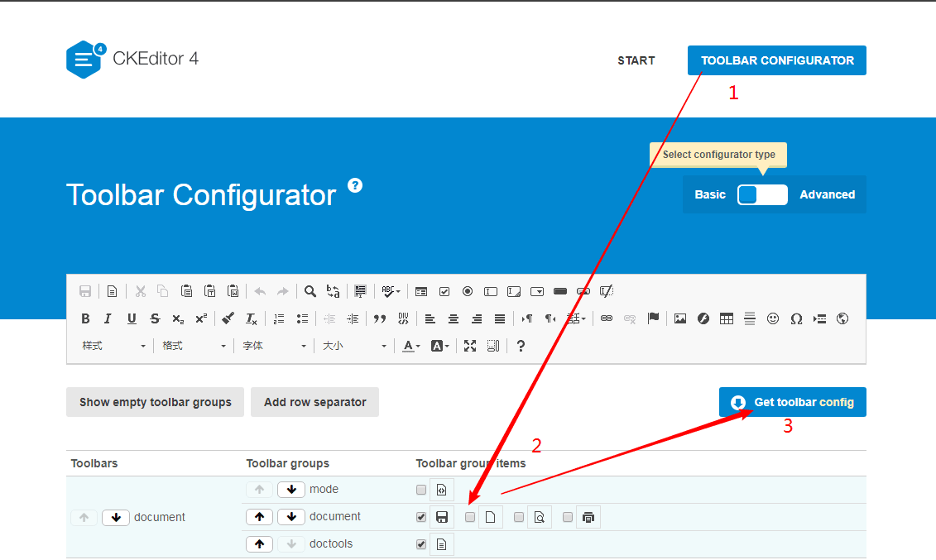Click the Bold formatting icon

[x=85, y=318]
